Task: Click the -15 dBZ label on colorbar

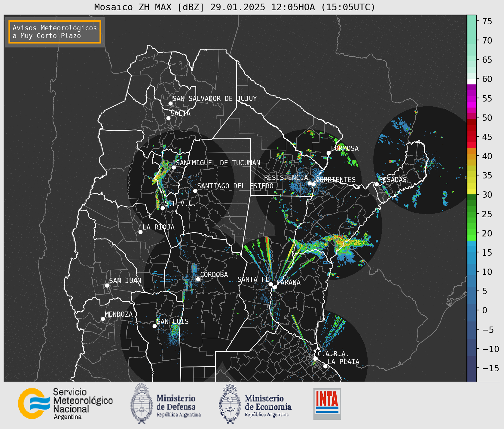Action: (x=490, y=368)
